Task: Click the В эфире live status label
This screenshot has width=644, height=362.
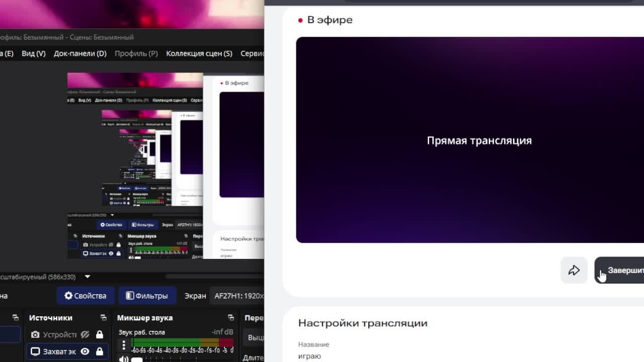Action: click(330, 20)
